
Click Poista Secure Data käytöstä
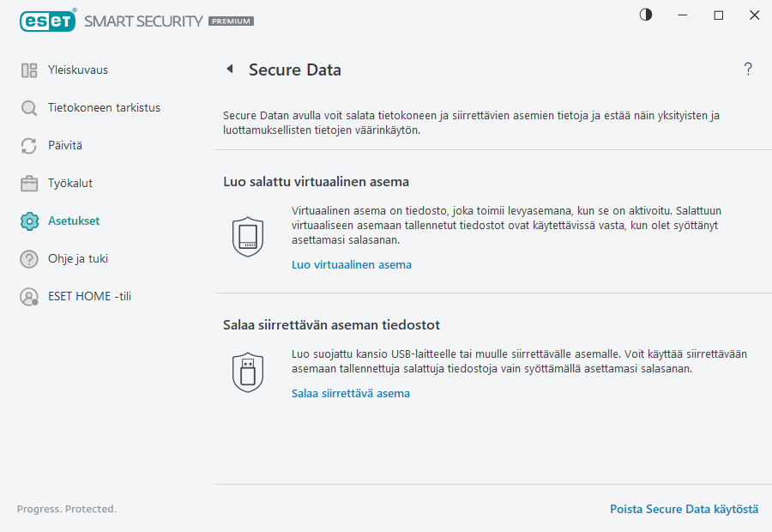(684, 509)
